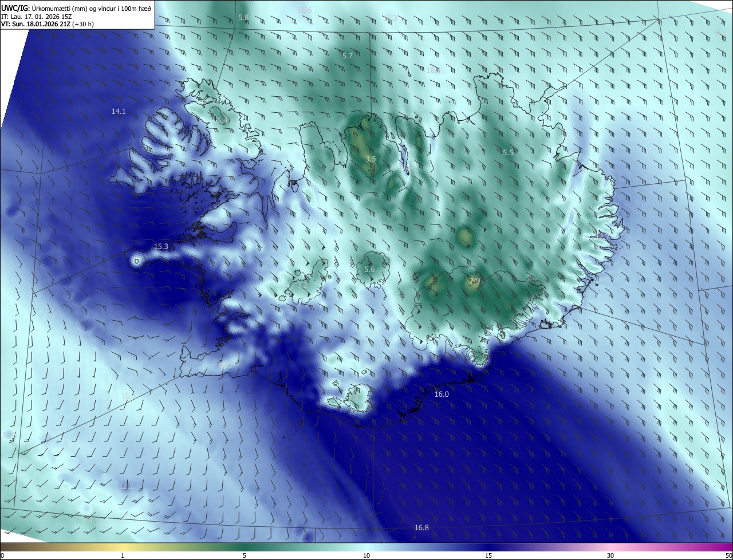Click the 5.6 value on the glacier outline

[369, 270]
